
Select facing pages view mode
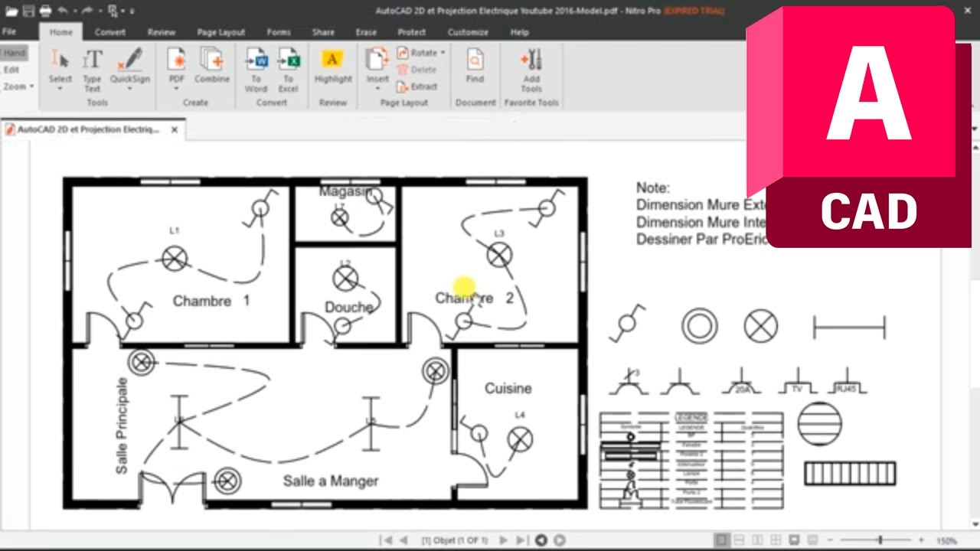(758, 540)
